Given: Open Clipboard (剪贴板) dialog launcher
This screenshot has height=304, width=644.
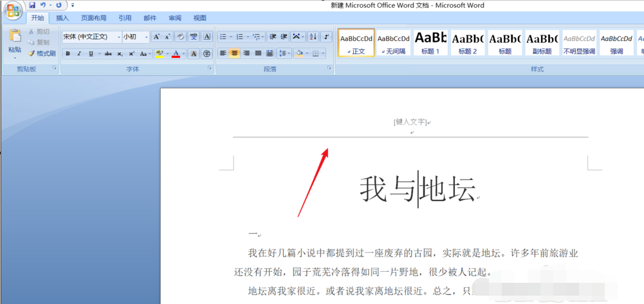Looking at the screenshot, I should tap(55, 69).
